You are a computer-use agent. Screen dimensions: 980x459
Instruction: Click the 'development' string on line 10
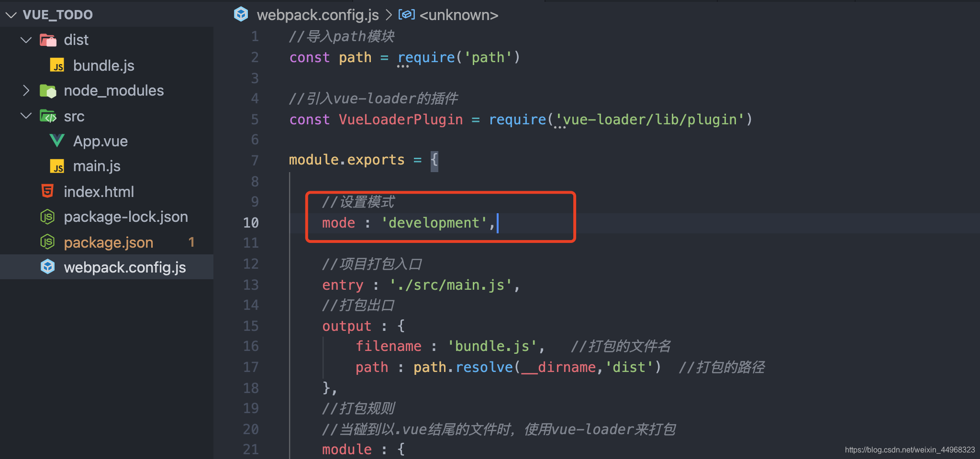(434, 223)
